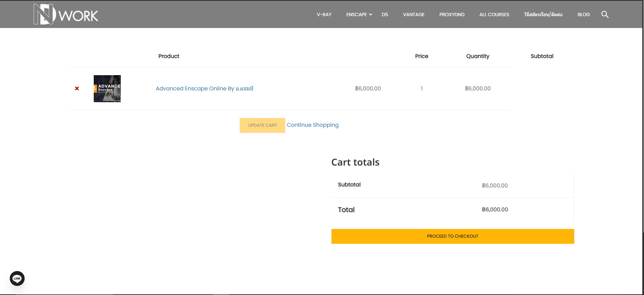Click the Advanced Enscape product thumbnail
The height and width of the screenshot is (295, 644).
click(107, 89)
